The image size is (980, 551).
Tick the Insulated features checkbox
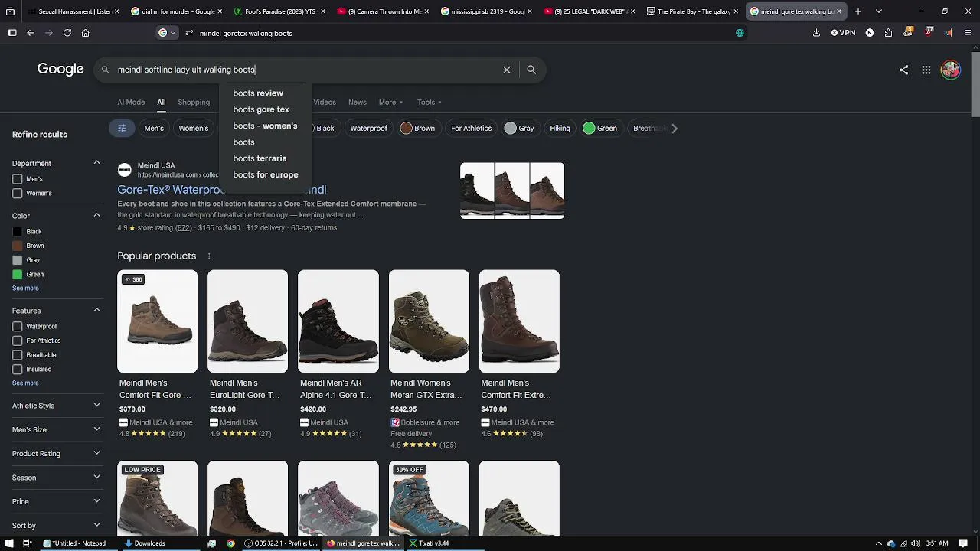[18, 370]
